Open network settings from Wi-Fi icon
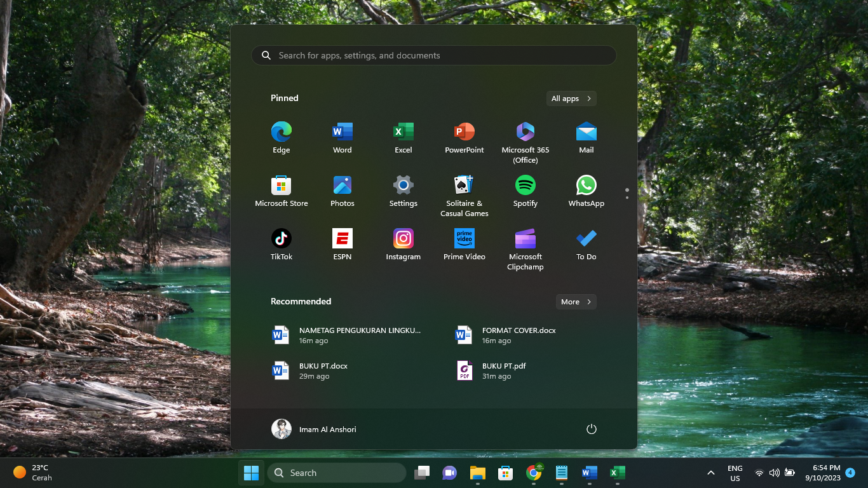This screenshot has width=868, height=488. point(759,473)
